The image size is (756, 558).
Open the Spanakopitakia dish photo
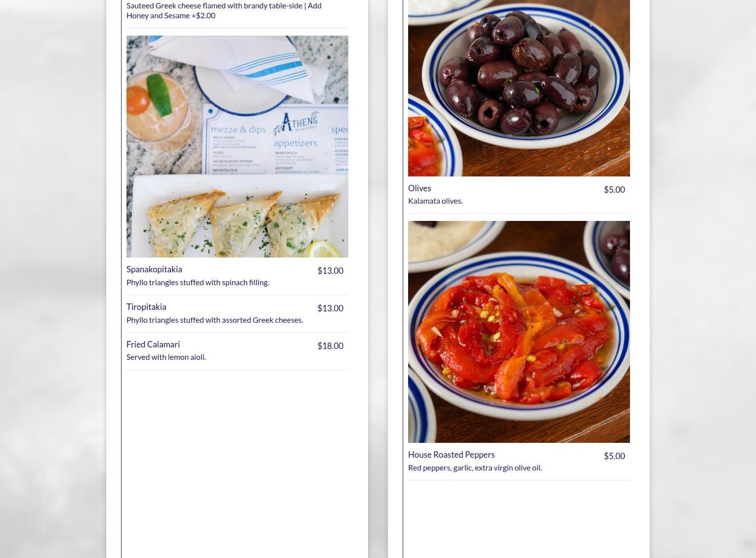[237, 146]
